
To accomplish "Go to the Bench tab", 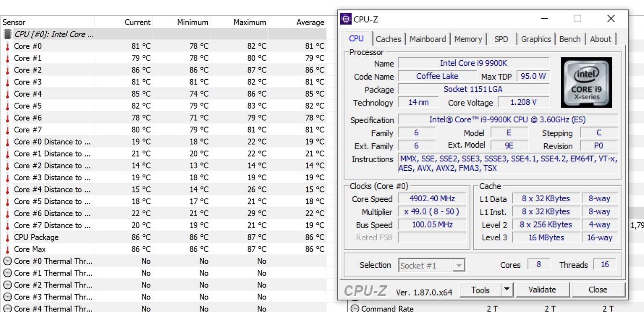I will 570,39.
